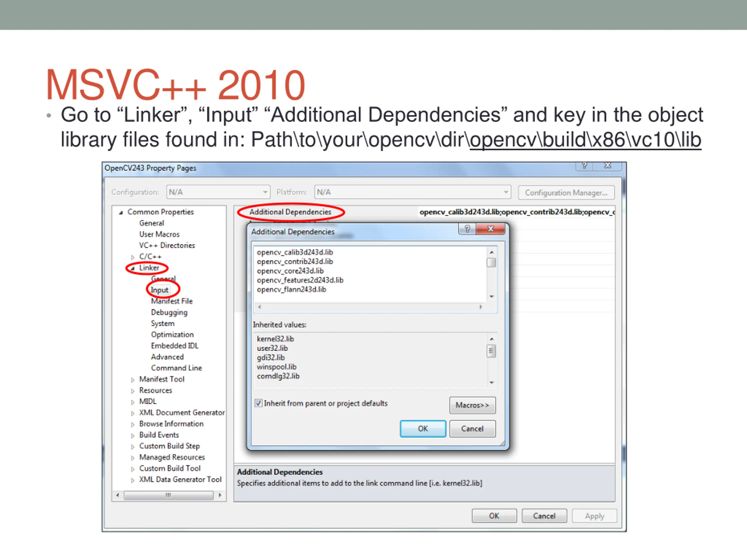Click user32.lib in inherited values

tap(272, 348)
